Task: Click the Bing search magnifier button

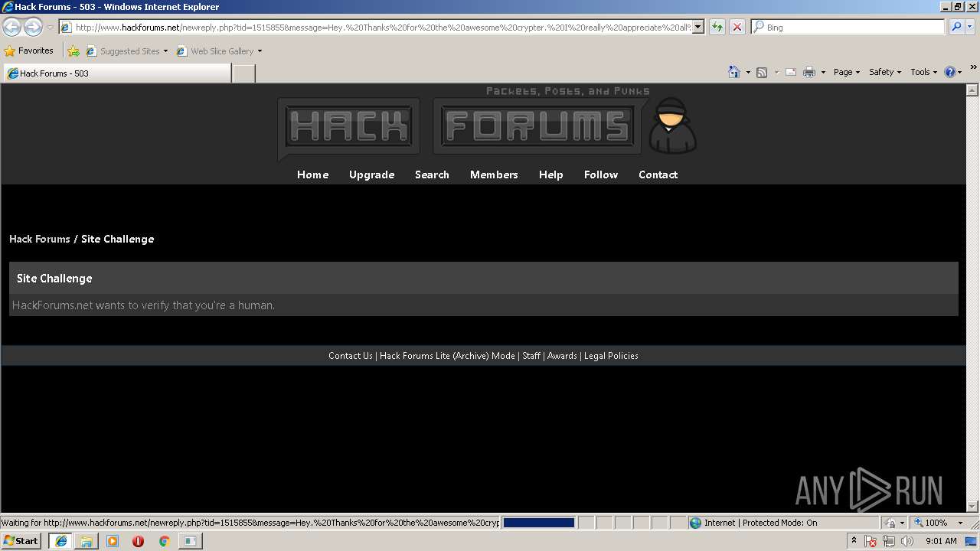Action: (955, 27)
